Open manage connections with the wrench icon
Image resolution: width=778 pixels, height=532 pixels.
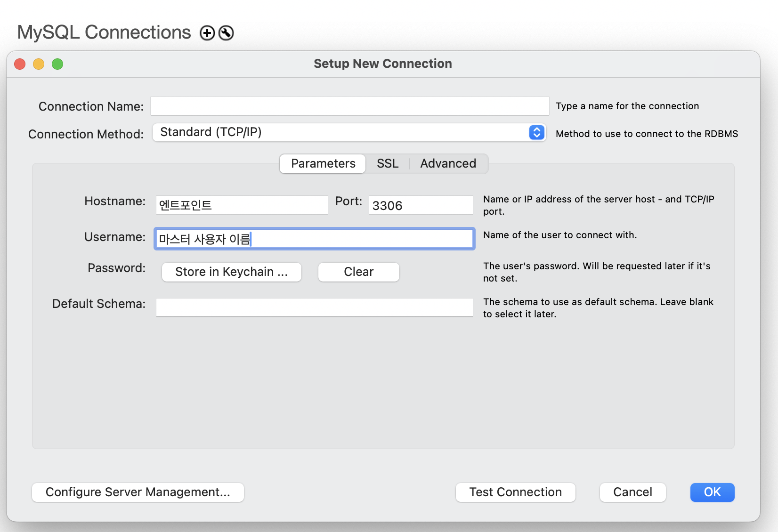click(226, 33)
